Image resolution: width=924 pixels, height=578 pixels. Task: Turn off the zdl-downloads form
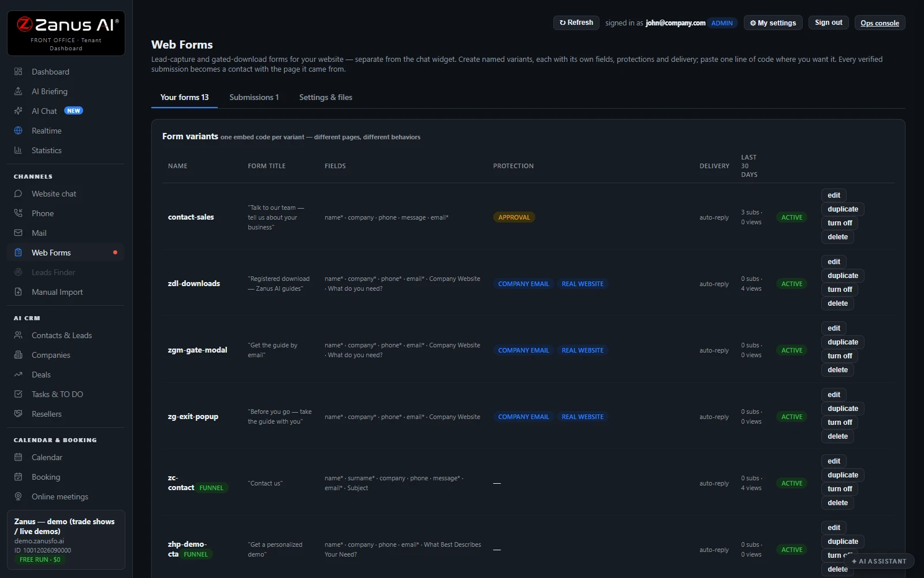pos(840,290)
